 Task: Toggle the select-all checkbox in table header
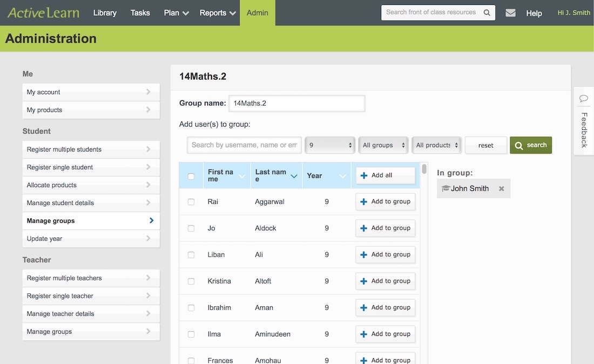(191, 176)
